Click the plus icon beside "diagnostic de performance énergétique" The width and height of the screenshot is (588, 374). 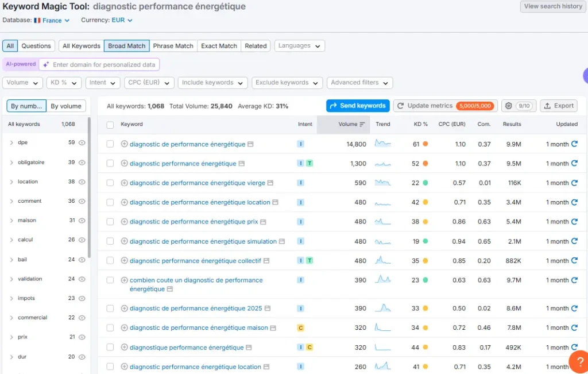(126, 144)
